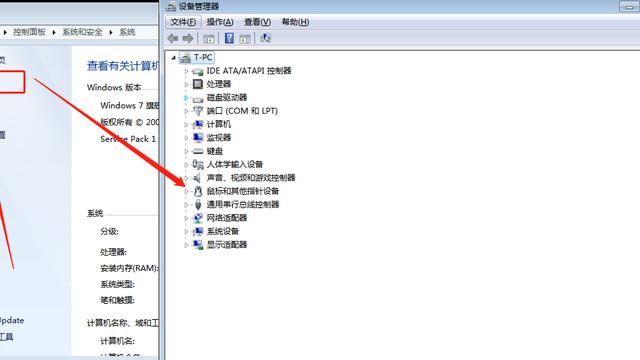Collapse the T-PC root node
The image size is (640, 360).
(173, 58)
